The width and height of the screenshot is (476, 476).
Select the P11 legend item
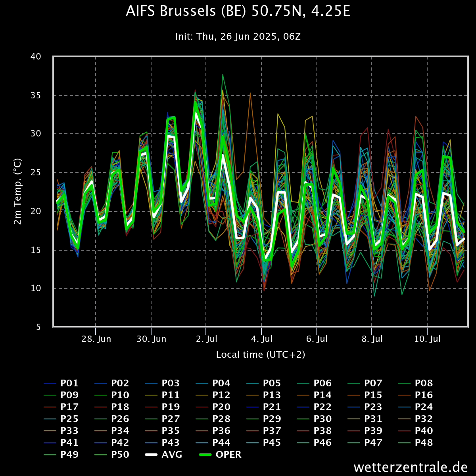[163, 395]
